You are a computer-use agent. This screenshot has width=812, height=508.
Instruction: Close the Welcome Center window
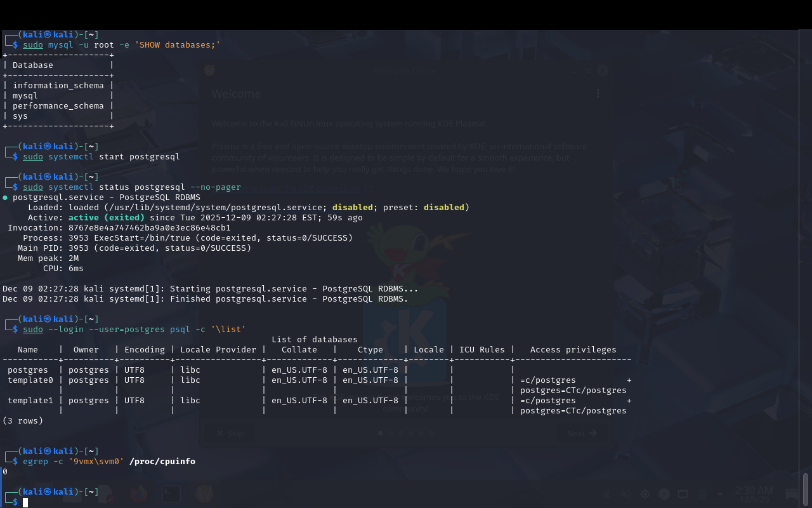click(603, 70)
